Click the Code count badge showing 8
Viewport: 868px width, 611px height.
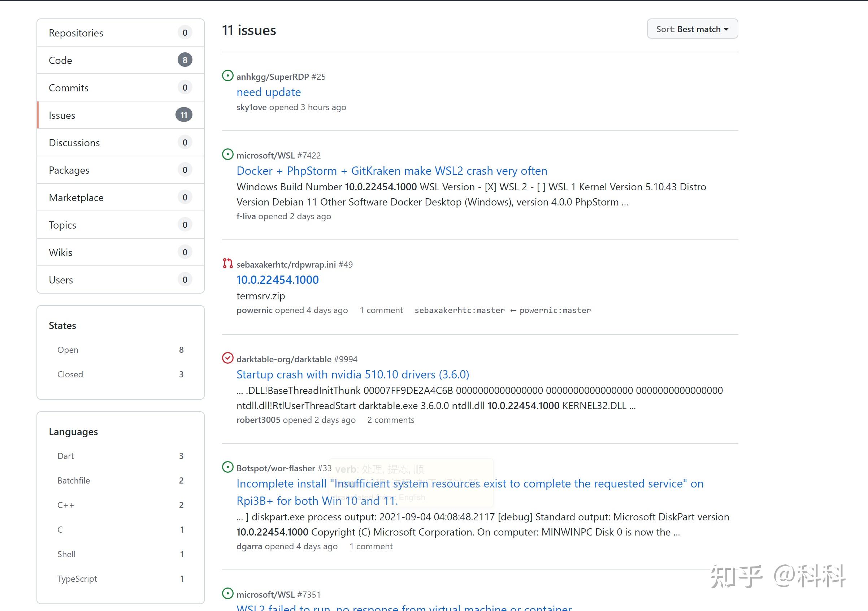[185, 60]
